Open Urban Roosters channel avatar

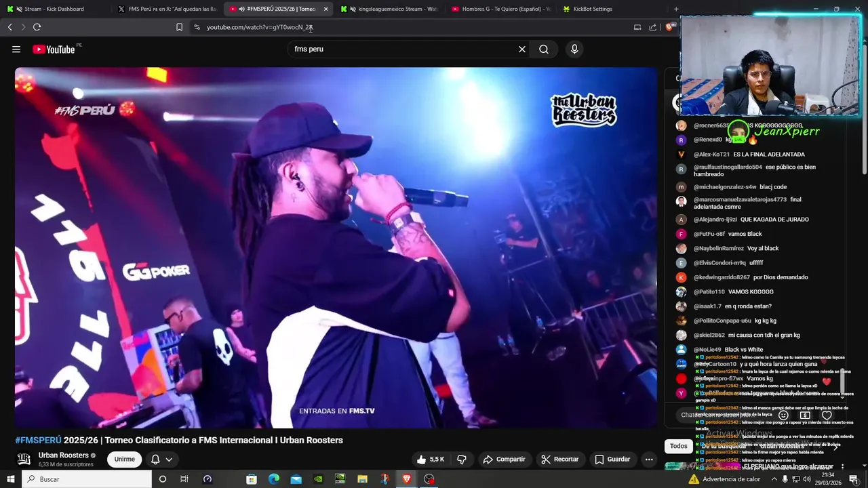click(24, 459)
